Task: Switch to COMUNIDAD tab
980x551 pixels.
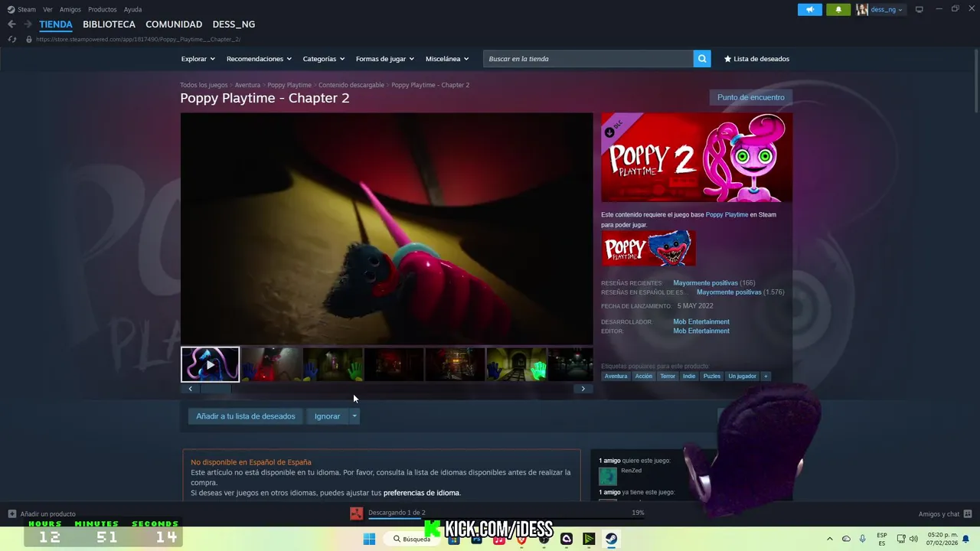Action: pyautogui.click(x=174, y=24)
